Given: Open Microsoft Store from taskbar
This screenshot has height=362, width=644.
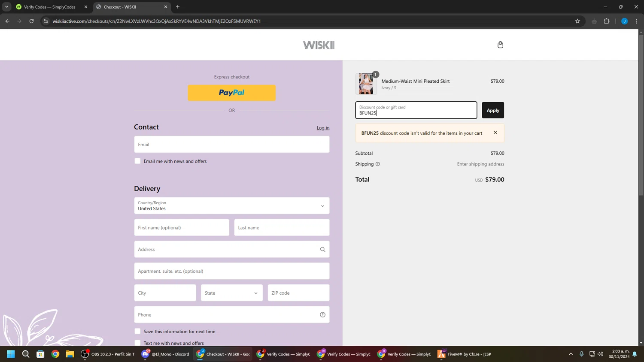Looking at the screenshot, I should (x=40, y=354).
